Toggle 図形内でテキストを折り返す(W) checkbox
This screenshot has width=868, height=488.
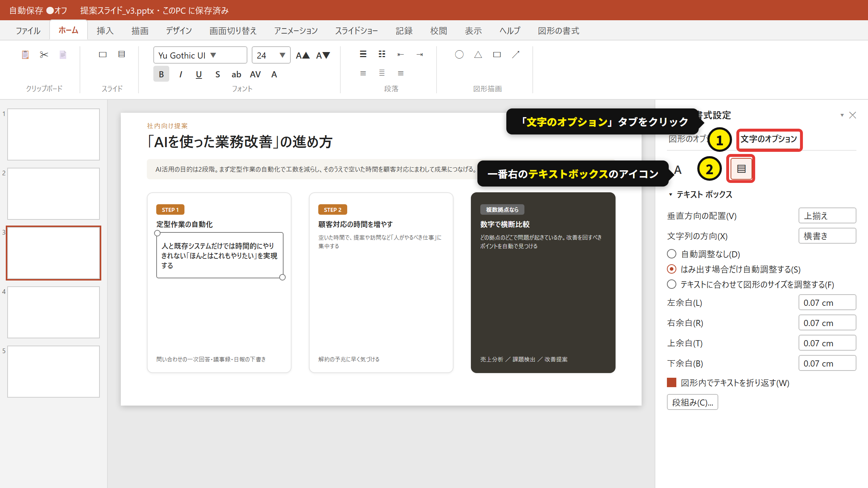coord(672,383)
